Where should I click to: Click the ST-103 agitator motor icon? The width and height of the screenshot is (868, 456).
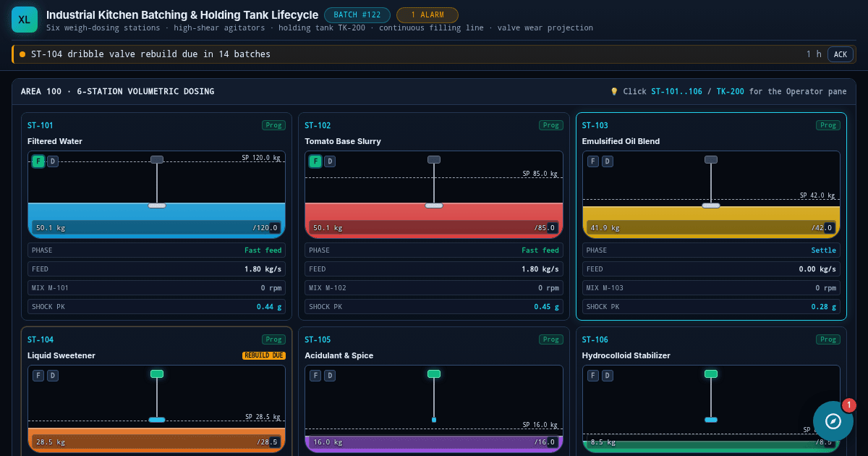click(711, 159)
